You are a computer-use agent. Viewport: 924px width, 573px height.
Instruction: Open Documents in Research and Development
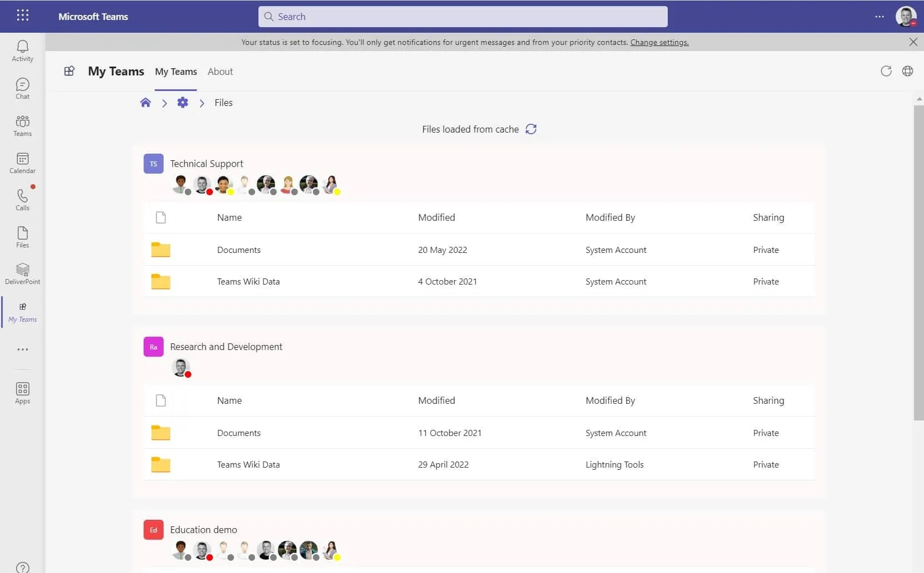(x=239, y=433)
